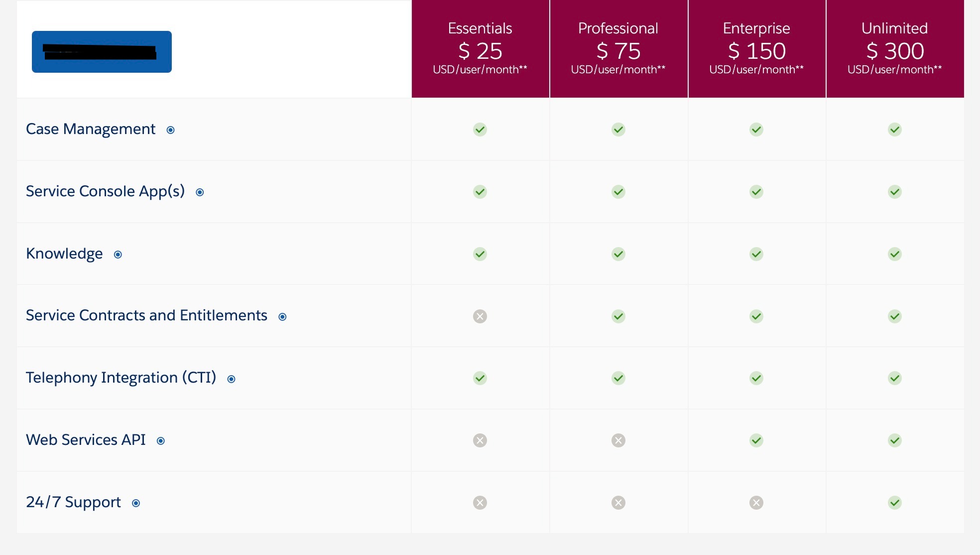The width and height of the screenshot is (980, 555).
Task: Toggle the Service Contracts checkmark for Professional
Action: [x=618, y=315]
